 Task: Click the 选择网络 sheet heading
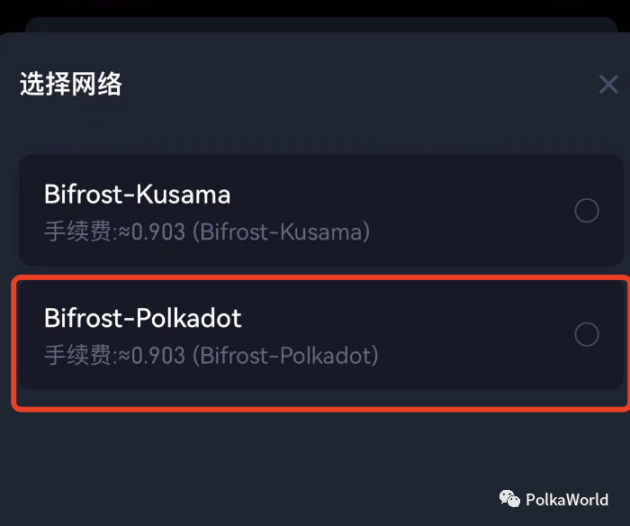[71, 85]
